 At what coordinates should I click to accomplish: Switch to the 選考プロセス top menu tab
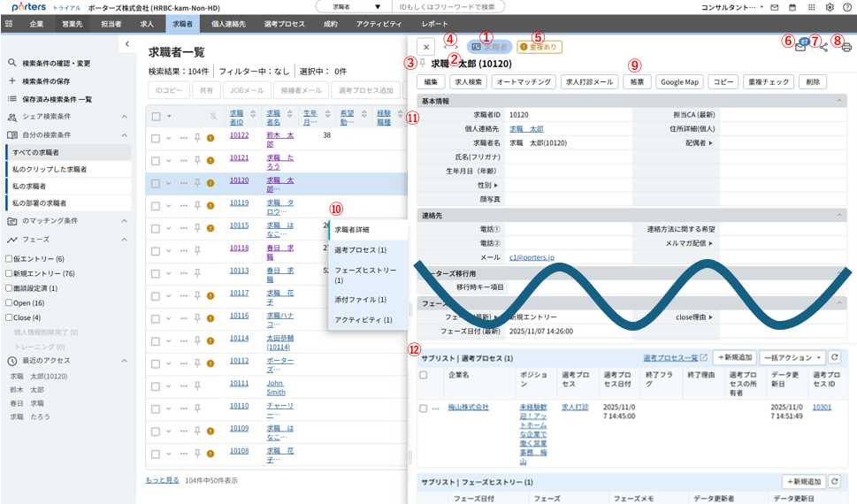[x=284, y=24]
